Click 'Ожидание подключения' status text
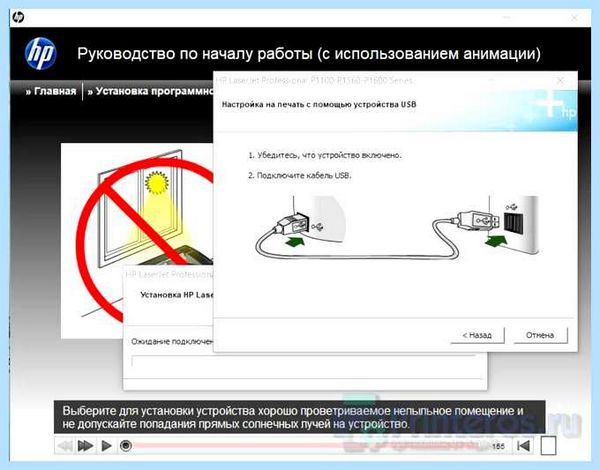The width and height of the screenshot is (600, 470). tap(172, 341)
